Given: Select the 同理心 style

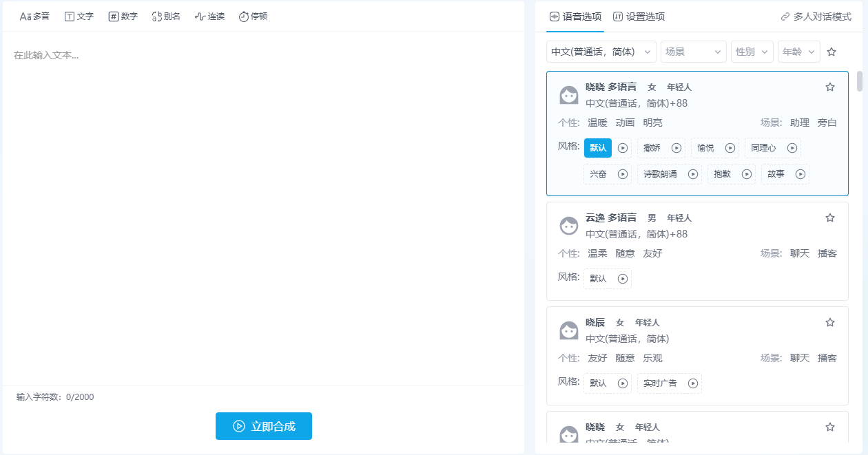Looking at the screenshot, I should click(x=763, y=148).
